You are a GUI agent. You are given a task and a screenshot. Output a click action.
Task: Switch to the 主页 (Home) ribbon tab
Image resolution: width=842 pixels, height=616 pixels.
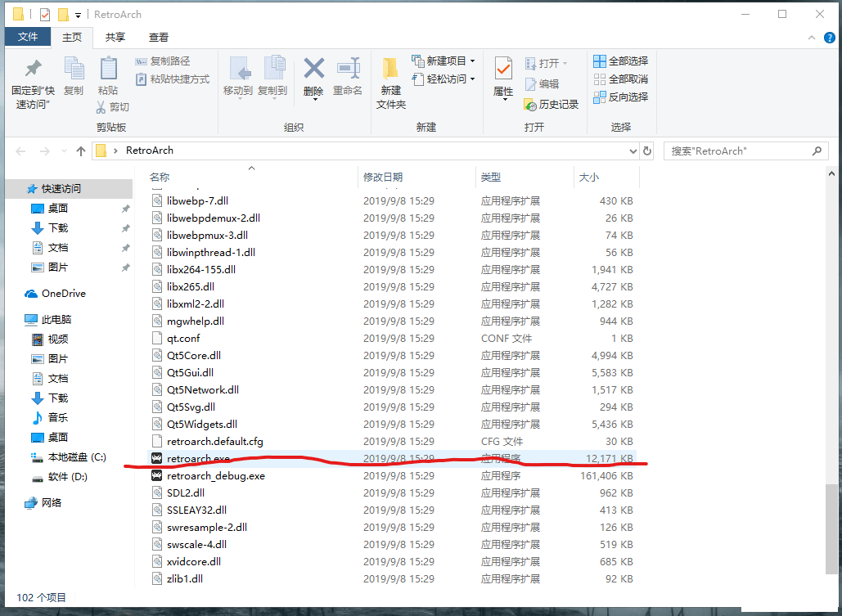tap(72, 37)
